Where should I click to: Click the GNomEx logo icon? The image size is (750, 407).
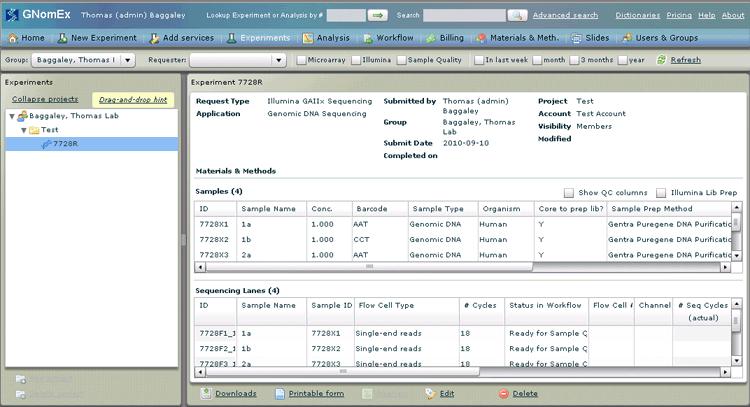click(12, 15)
